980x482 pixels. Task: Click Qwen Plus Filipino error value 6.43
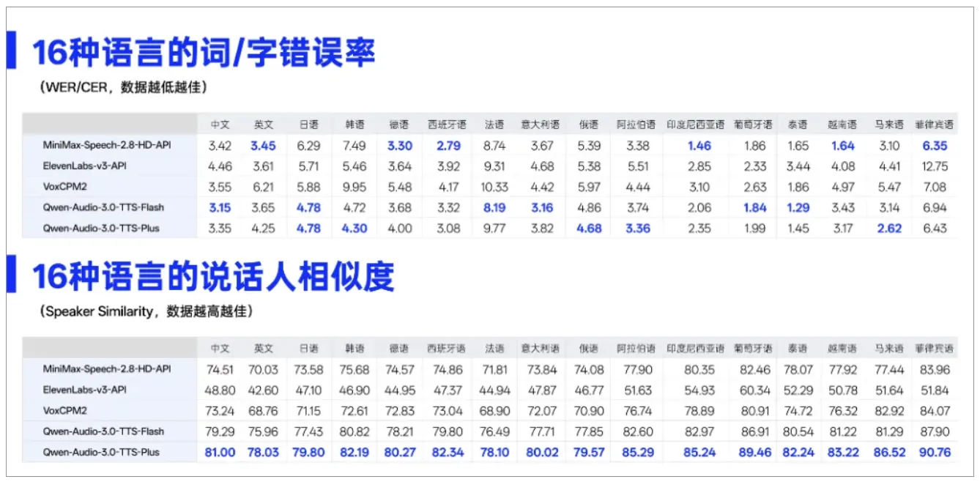coord(934,229)
